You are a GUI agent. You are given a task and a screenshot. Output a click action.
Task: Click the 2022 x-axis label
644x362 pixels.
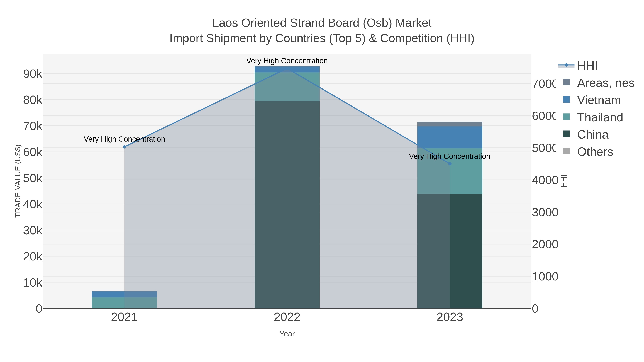(287, 317)
